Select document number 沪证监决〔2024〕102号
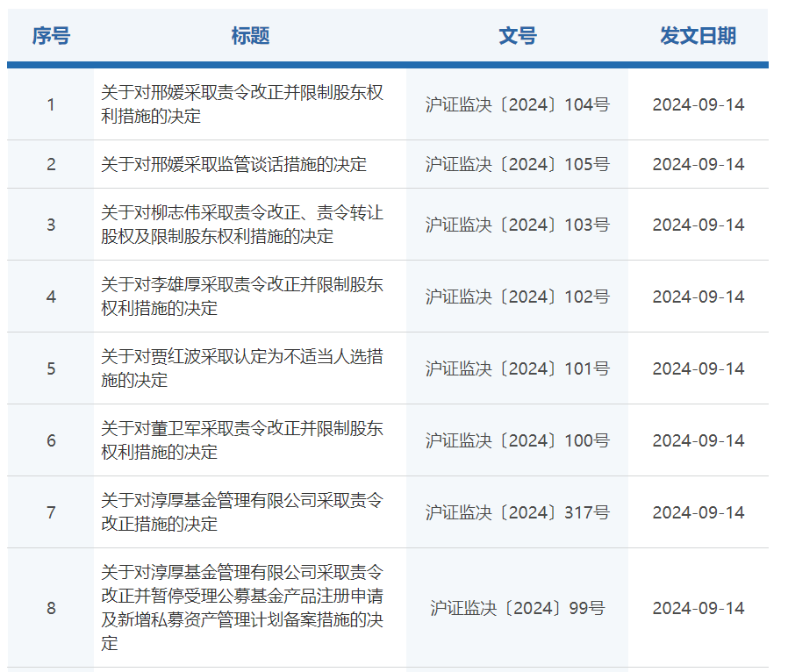The width and height of the screenshot is (788, 672). tap(518, 297)
